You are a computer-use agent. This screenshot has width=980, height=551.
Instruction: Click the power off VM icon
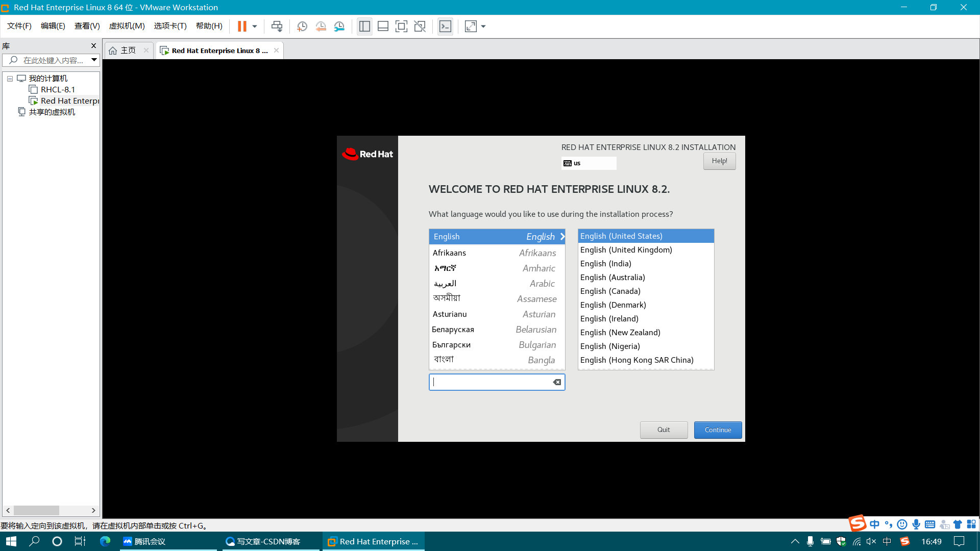(x=254, y=26)
